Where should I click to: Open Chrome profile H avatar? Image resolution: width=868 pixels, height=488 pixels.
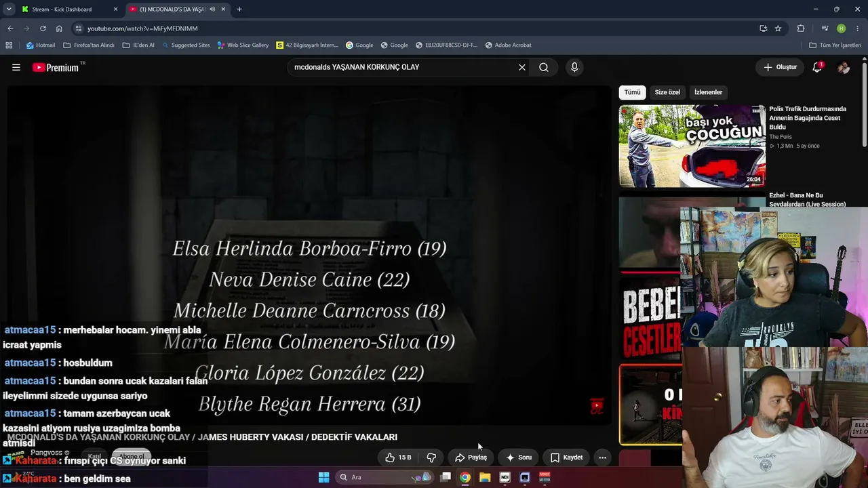point(841,28)
